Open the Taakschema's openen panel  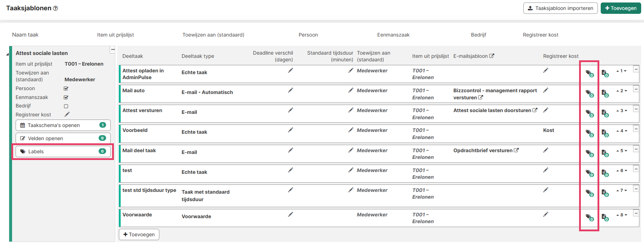(x=63, y=125)
